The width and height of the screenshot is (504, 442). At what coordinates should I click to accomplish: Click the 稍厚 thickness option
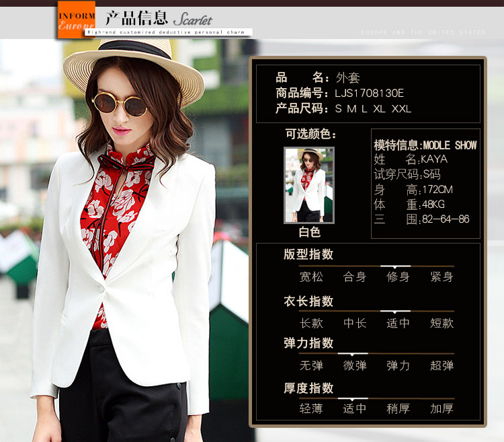coord(398,408)
